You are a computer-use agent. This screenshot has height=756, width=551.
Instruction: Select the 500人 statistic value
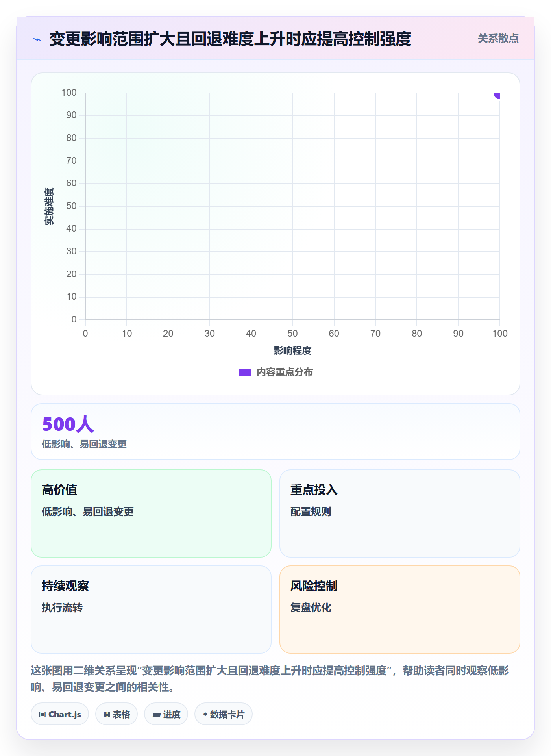[68, 424]
